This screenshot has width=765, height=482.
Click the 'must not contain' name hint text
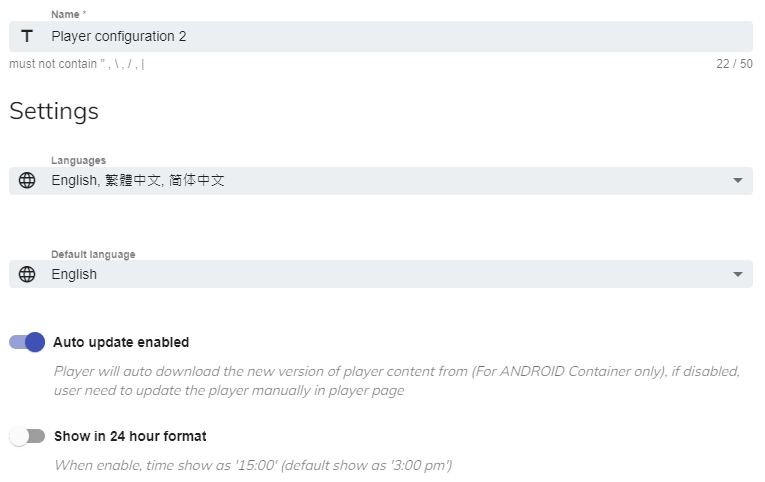pyautogui.click(x=77, y=64)
